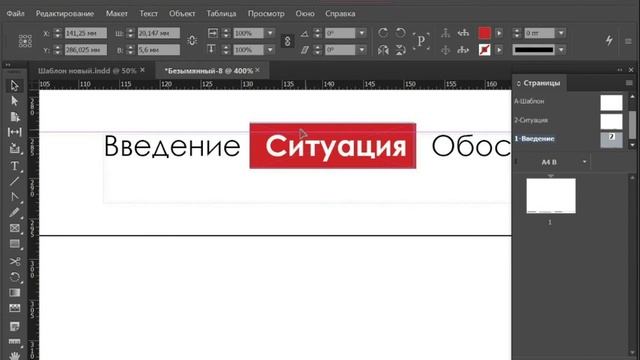This screenshot has height=360, width=640.
Task: Open the Файл menu
Action: pyautogui.click(x=15, y=13)
